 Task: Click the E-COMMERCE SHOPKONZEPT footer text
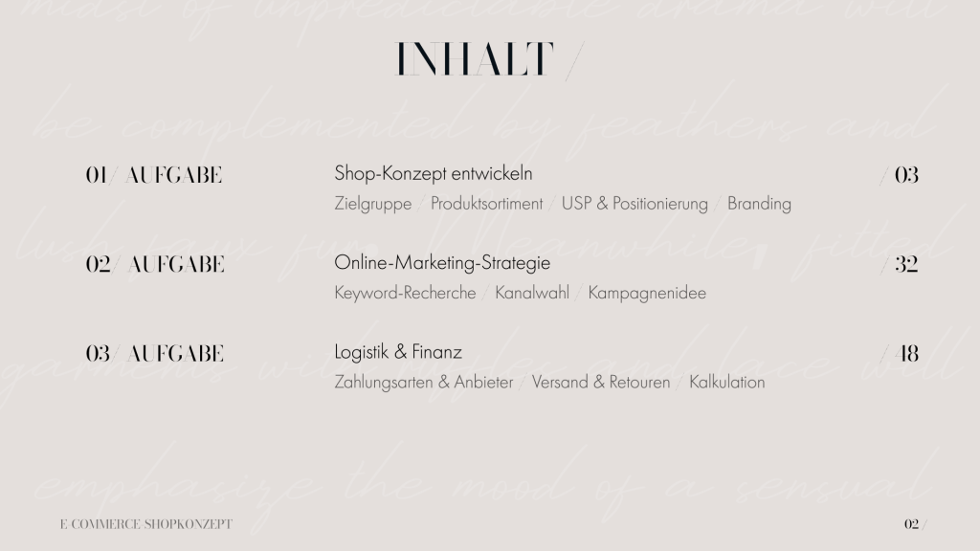[x=145, y=524]
